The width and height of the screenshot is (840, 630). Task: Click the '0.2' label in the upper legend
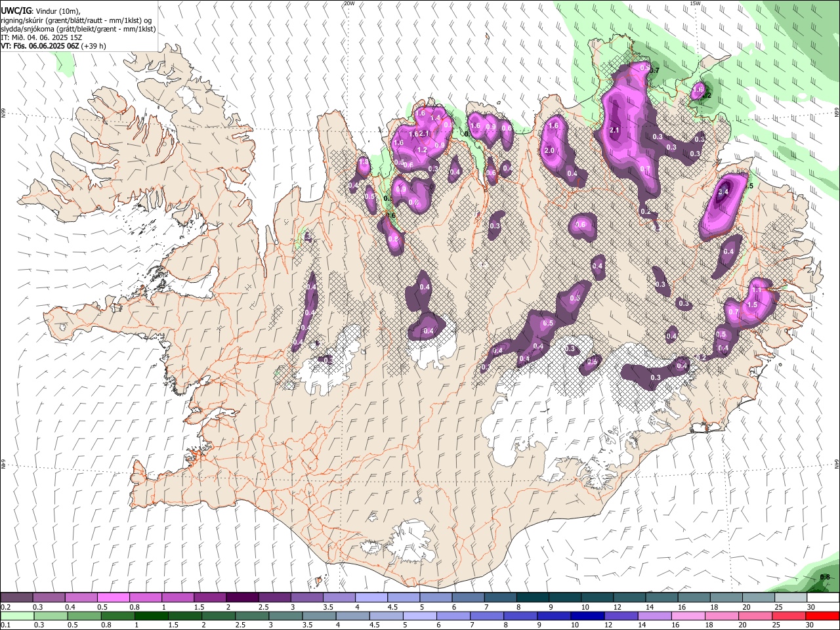[5, 607]
